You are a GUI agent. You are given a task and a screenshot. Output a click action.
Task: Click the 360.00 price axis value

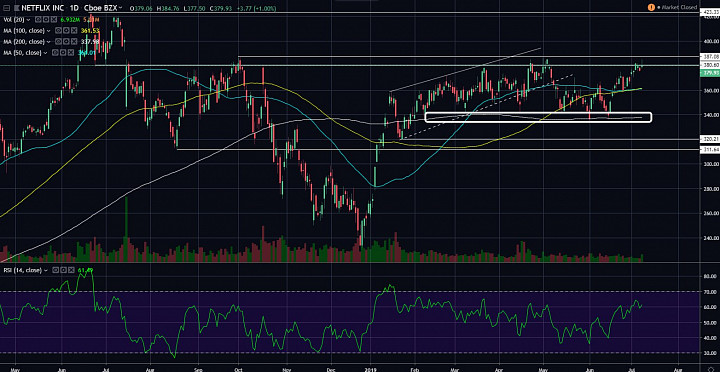coord(710,90)
